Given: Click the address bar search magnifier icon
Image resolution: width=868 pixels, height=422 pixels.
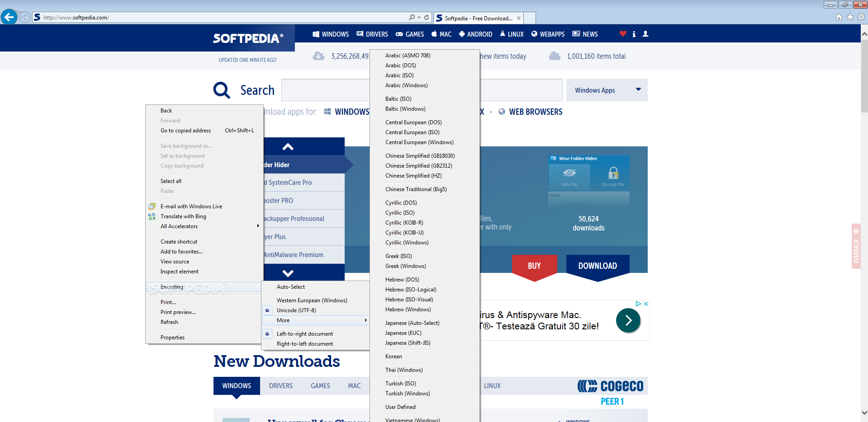Looking at the screenshot, I should point(412,17).
